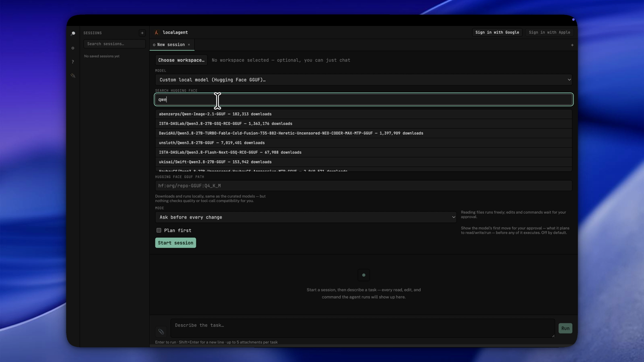
Task: Open settings gear icon in left rail
Action: click(x=73, y=48)
